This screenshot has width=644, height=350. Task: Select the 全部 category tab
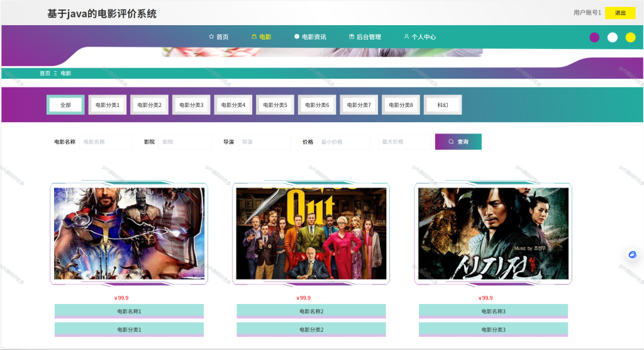(65, 105)
